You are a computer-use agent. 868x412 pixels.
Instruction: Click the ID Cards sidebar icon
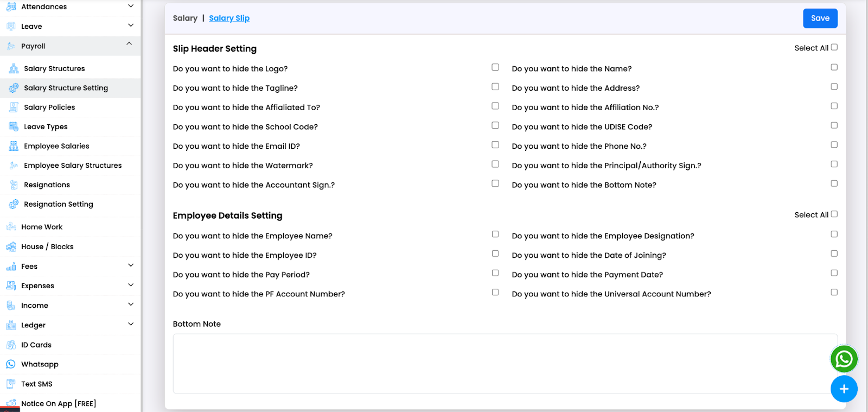[x=11, y=345]
